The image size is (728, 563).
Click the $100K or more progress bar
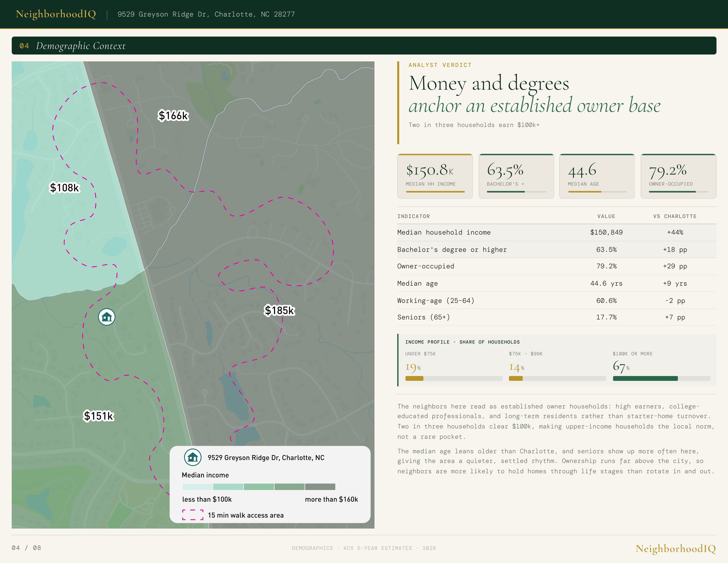tap(661, 379)
